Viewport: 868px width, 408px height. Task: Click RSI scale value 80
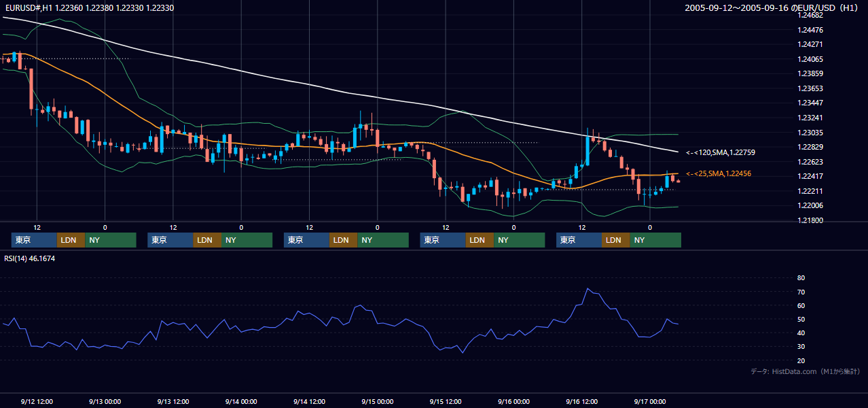click(x=801, y=278)
